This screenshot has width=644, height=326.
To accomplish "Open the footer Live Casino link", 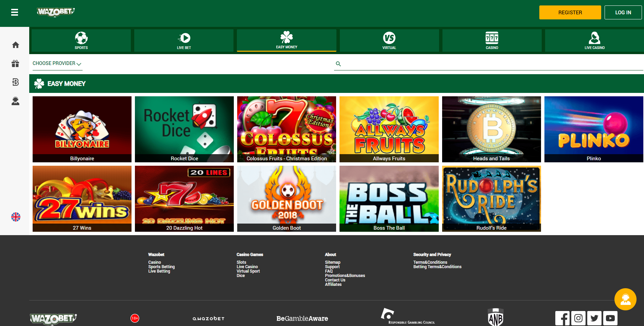I will pyautogui.click(x=247, y=267).
